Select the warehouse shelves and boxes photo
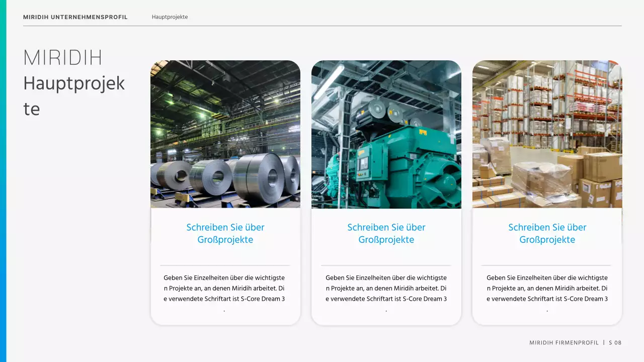Image resolution: width=644 pixels, height=362 pixels. coord(547,134)
